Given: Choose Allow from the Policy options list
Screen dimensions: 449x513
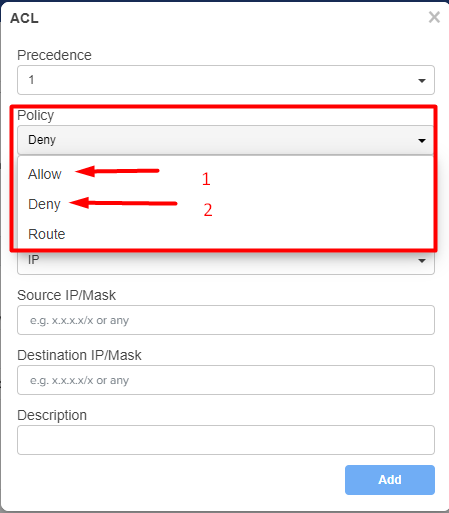Looking at the screenshot, I should [x=45, y=174].
